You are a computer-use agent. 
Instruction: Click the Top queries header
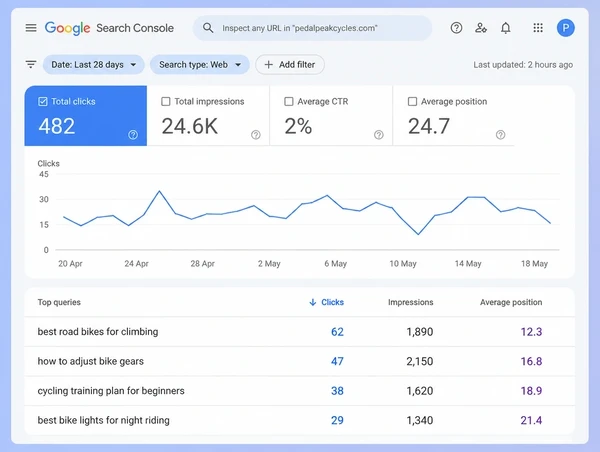coord(59,302)
